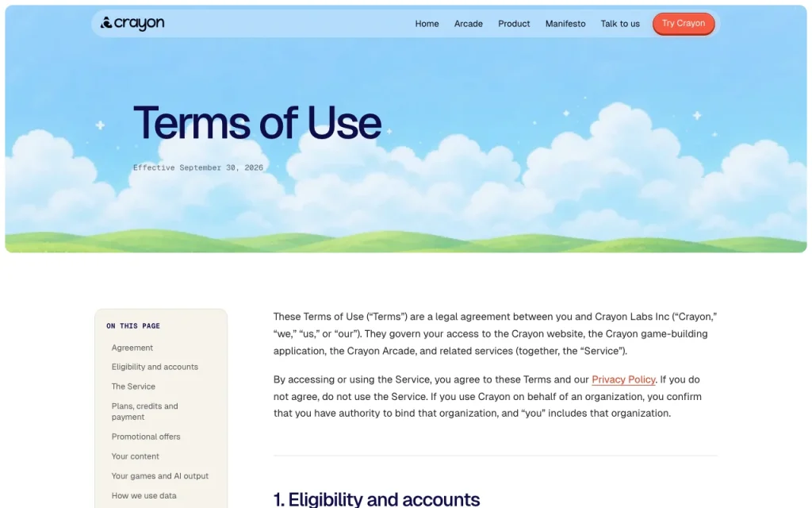
Task: Click the Effective September 30, 2026 date
Action: [197, 167]
